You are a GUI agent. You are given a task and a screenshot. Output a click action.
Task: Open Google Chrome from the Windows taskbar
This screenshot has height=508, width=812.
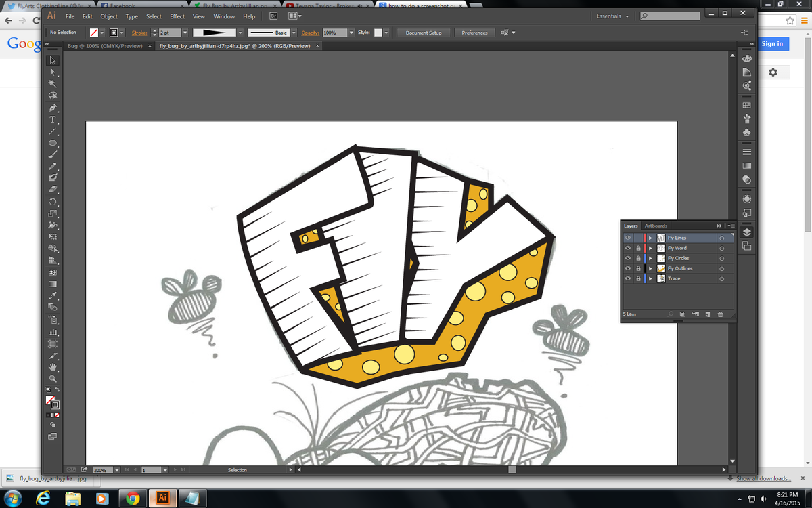(133, 498)
